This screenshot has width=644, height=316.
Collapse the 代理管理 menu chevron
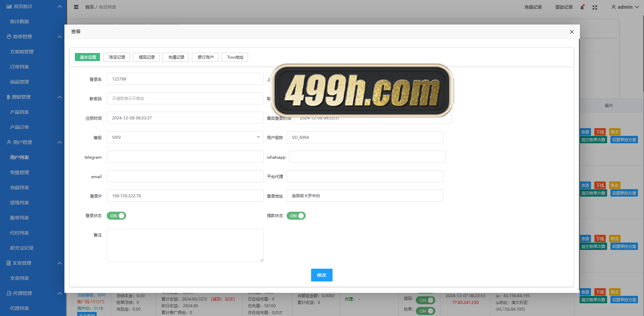pos(60,293)
